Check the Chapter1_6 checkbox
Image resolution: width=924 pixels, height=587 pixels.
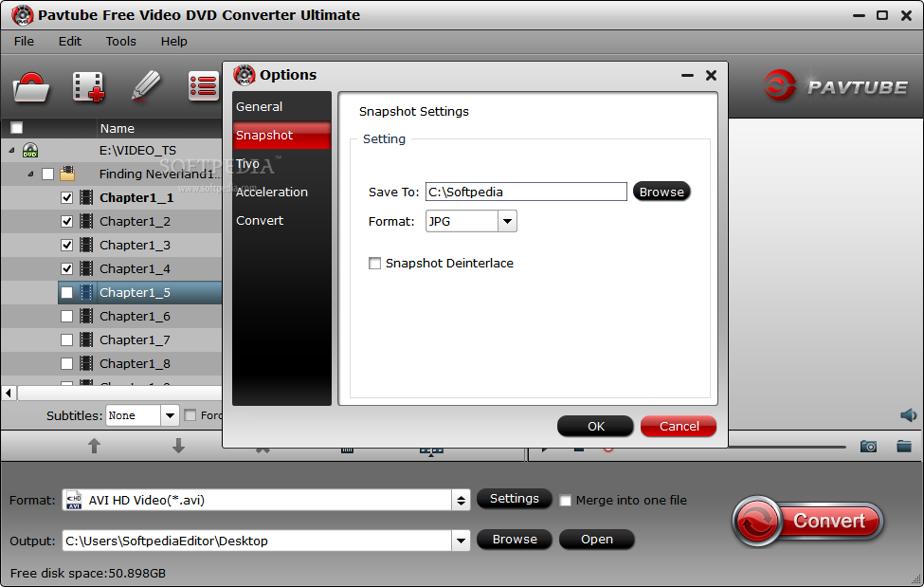coord(66,316)
